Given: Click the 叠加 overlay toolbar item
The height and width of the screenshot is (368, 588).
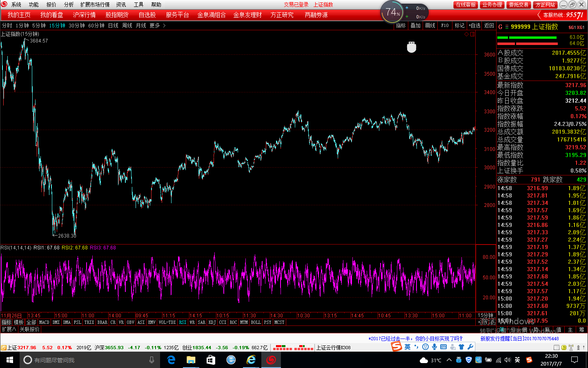Looking at the screenshot, I should (415, 25).
